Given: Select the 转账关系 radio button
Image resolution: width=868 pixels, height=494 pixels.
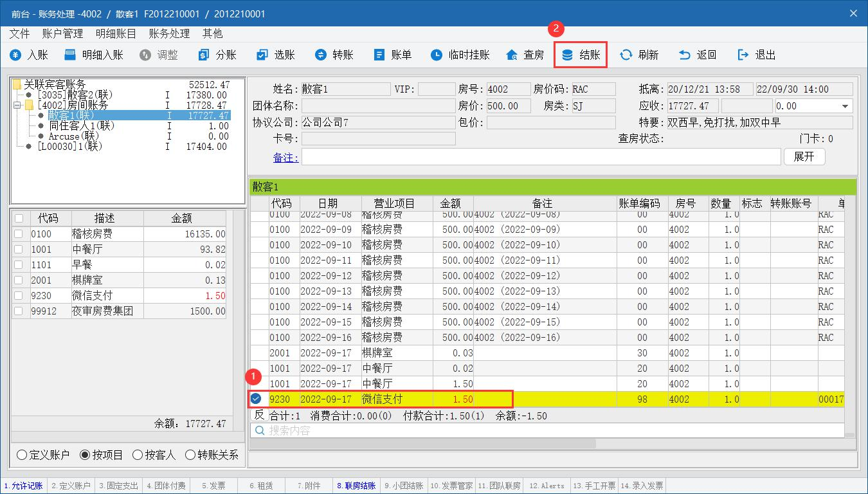Looking at the screenshot, I should (190, 455).
